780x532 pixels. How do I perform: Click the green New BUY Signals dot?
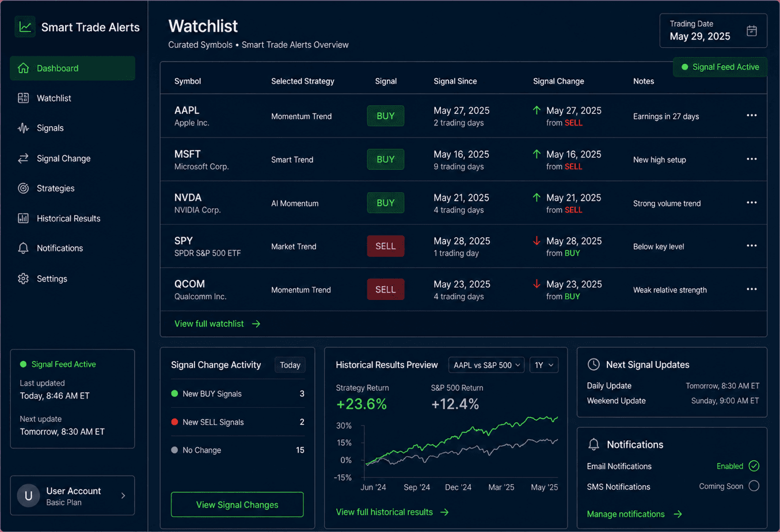click(174, 394)
